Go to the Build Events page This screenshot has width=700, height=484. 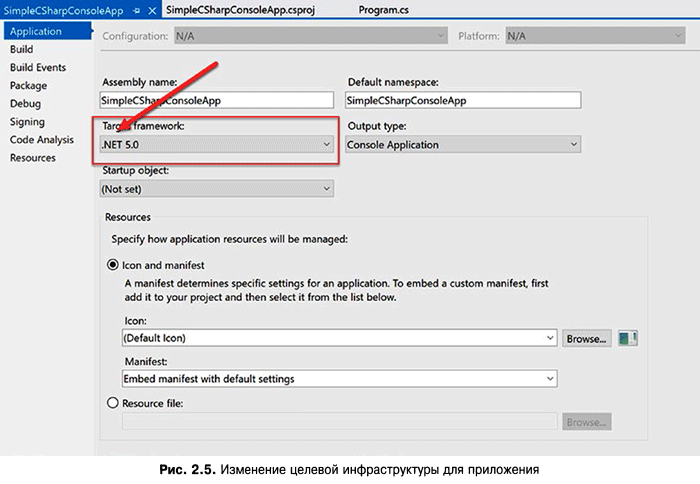pyautogui.click(x=38, y=67)
